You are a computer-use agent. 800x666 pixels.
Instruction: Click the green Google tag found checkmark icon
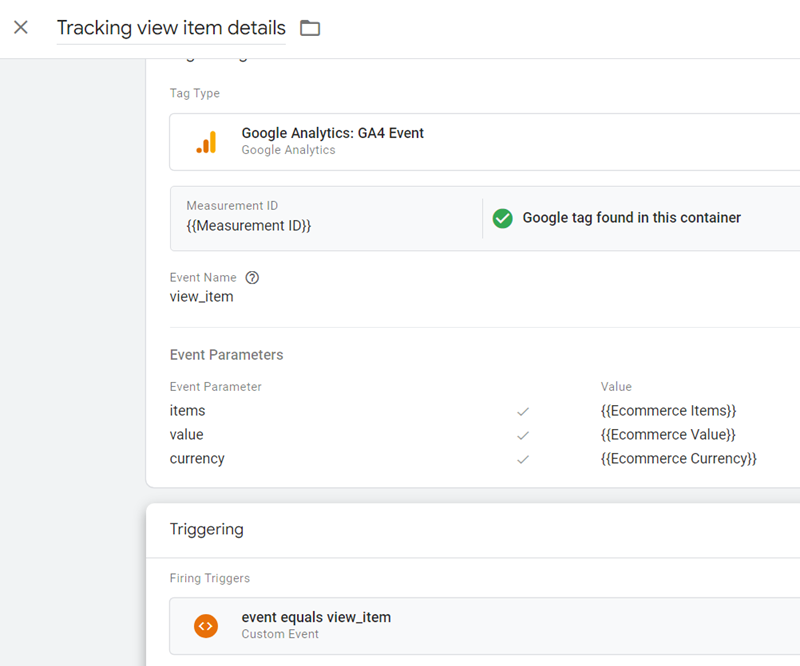[503, 218]
